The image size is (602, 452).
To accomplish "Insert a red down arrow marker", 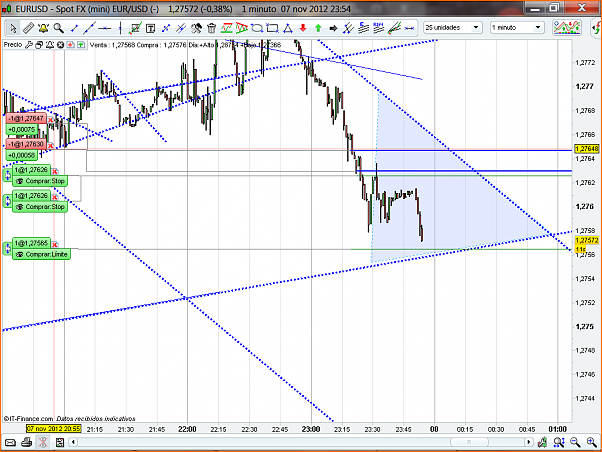I will click(303, 28).
